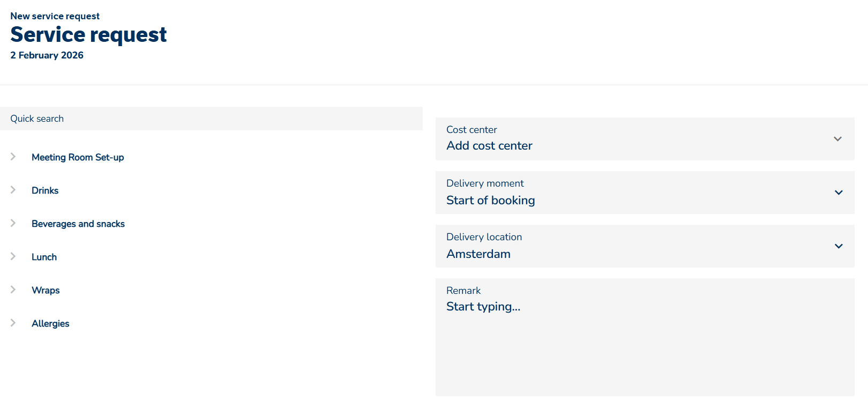The image size is (868, 414).
Task: Select the Allergies category label
Action: 50,323
